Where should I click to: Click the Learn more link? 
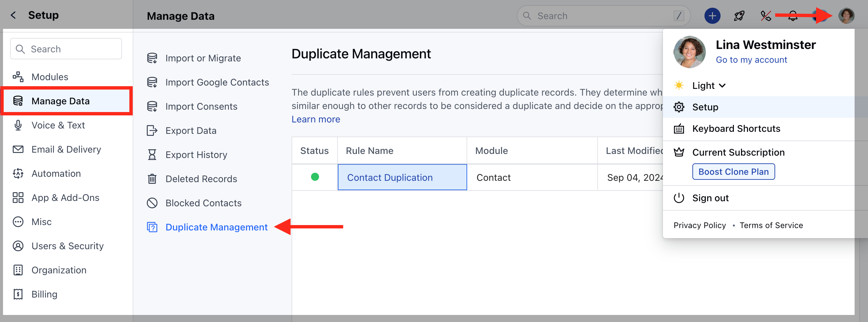point(316,119)
